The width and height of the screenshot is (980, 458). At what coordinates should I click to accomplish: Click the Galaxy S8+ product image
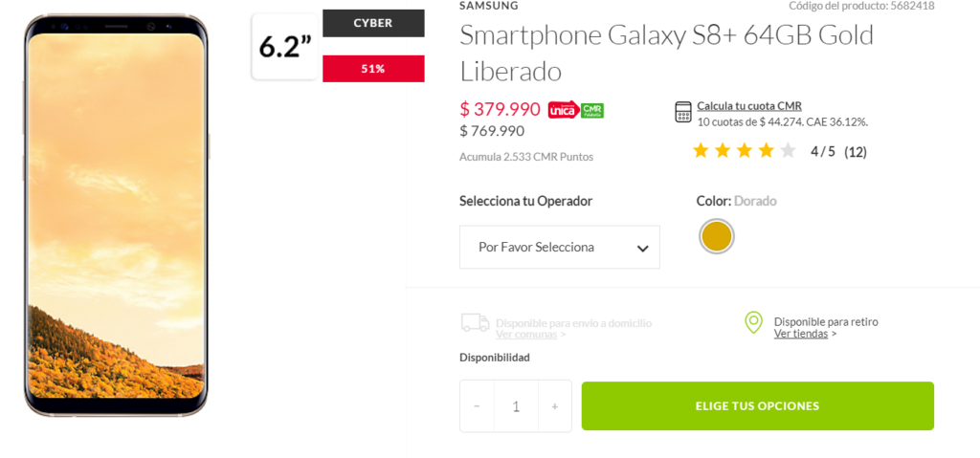tap(116, 215)
